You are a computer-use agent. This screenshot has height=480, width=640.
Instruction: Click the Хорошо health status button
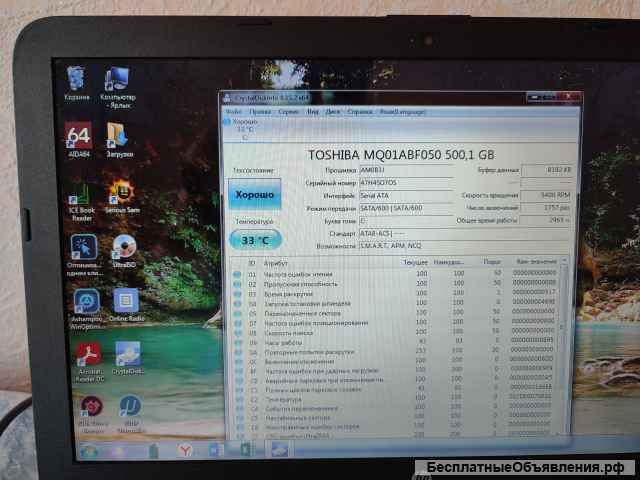tap(255, 195)
